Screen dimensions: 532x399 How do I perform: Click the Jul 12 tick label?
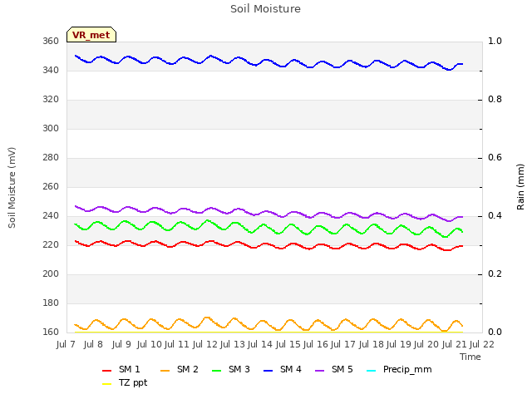coord(205,344)
